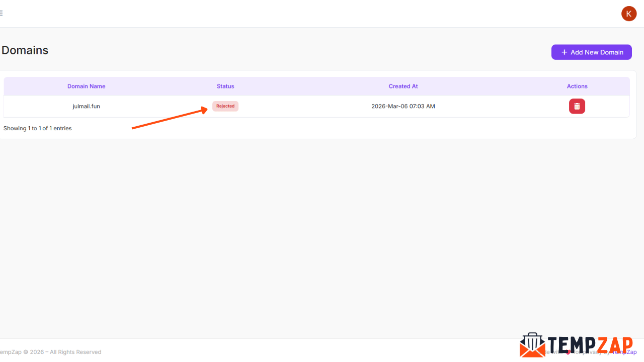Viewport: 644px width, 362px height.
Task: Click the entries count text below the table
Action: point(37,128)
